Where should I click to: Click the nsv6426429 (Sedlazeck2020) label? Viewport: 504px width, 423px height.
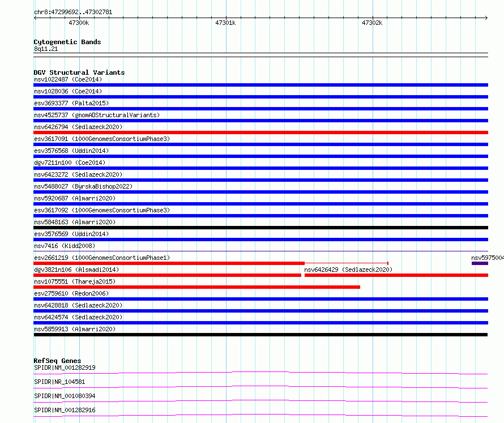(348, 270)
